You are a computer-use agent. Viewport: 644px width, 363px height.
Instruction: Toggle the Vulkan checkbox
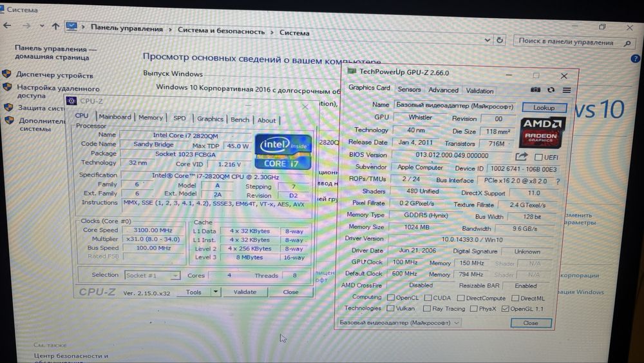[x=391, y=308]
